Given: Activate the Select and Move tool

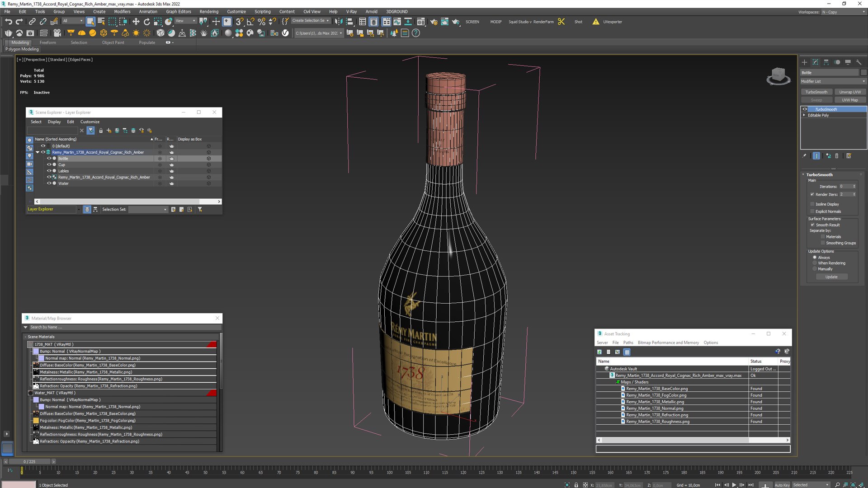Looking at the screenshot, I should click(136, 21).
